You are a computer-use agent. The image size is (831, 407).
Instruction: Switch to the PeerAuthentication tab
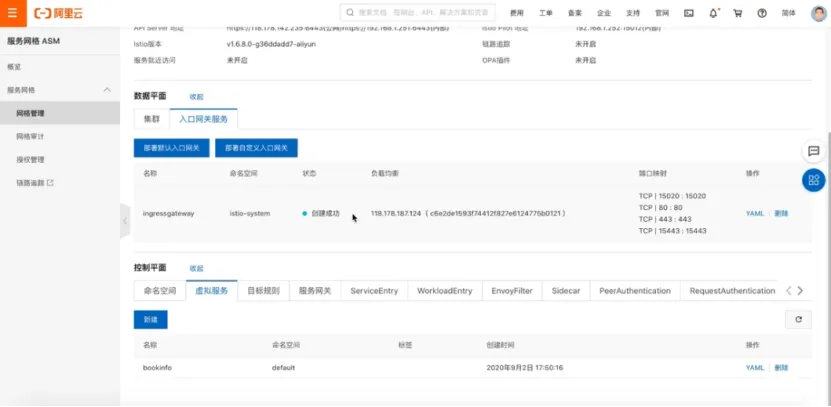[635, 291]
